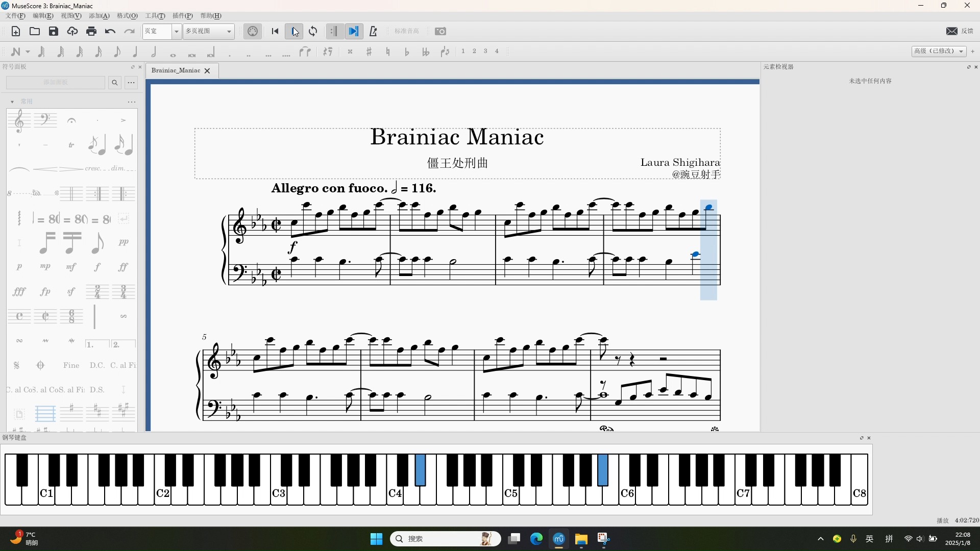Click the Brainiac Maniac title text
This screenshot has height=551, width=980.
tap(457, 137)
